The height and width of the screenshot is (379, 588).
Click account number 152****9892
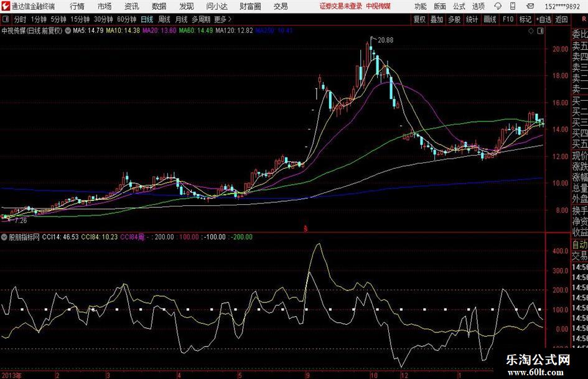tap(562, 6)
